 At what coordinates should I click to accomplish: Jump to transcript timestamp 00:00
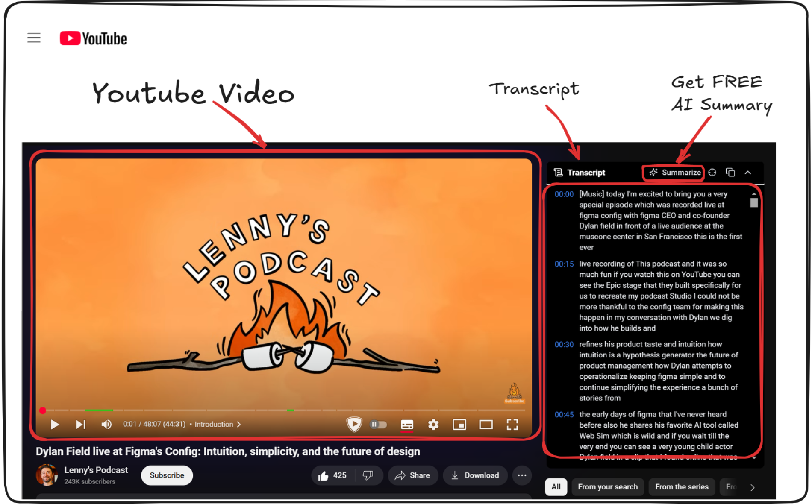pyautogui.click(x=564, y=194)
